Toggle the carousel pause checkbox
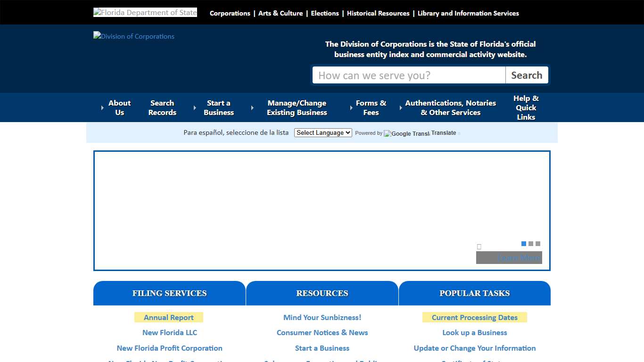644x362 pixels. click(x=479, y=247)
